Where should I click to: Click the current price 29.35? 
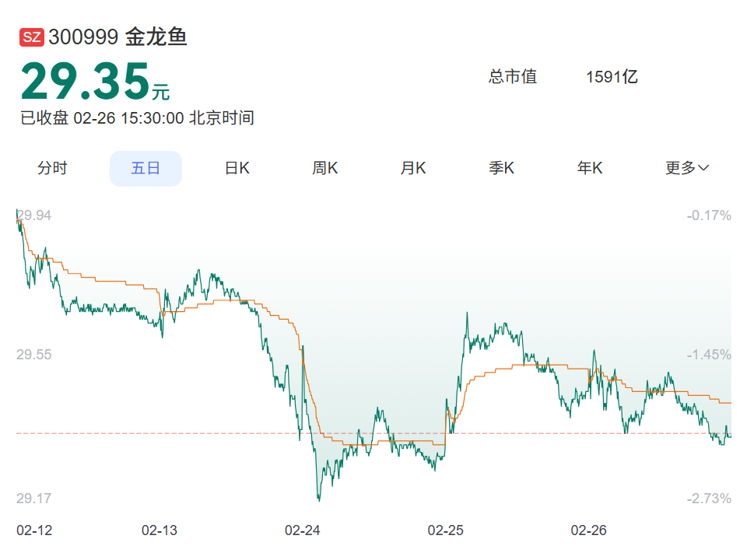[x=85, y=82]
